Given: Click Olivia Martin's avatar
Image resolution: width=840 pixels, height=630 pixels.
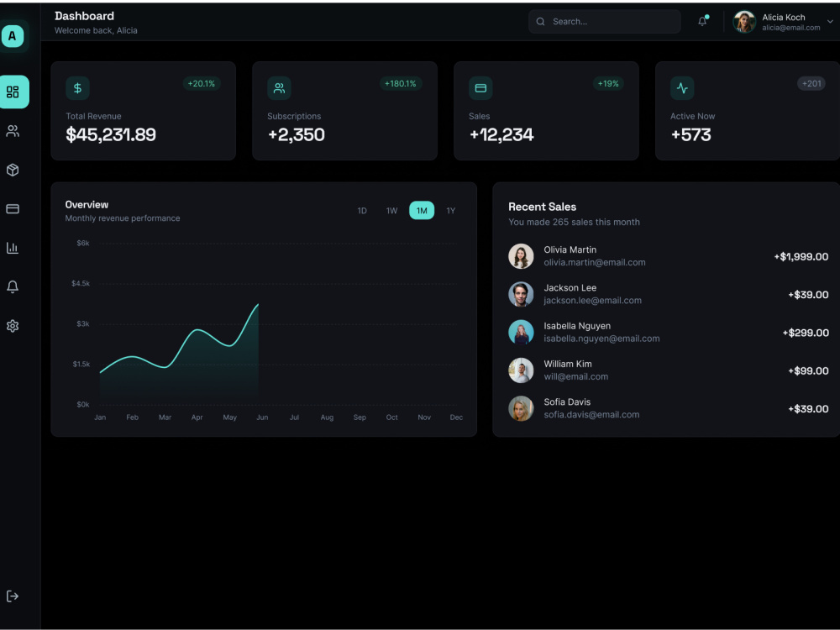Looking at the screenshot, I should [521, 256].
